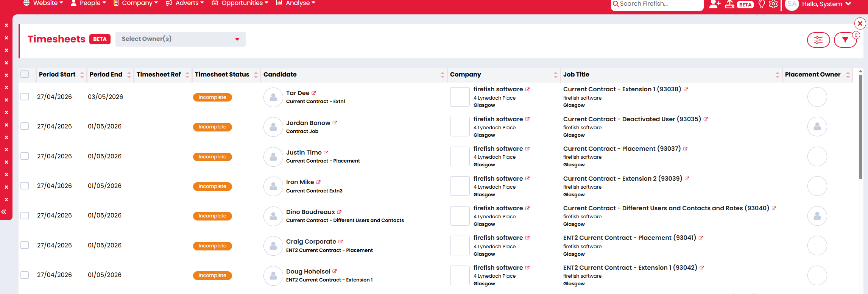Open Dino Boudreaux candidate link
868x294 pixels.
coord(310,212)
